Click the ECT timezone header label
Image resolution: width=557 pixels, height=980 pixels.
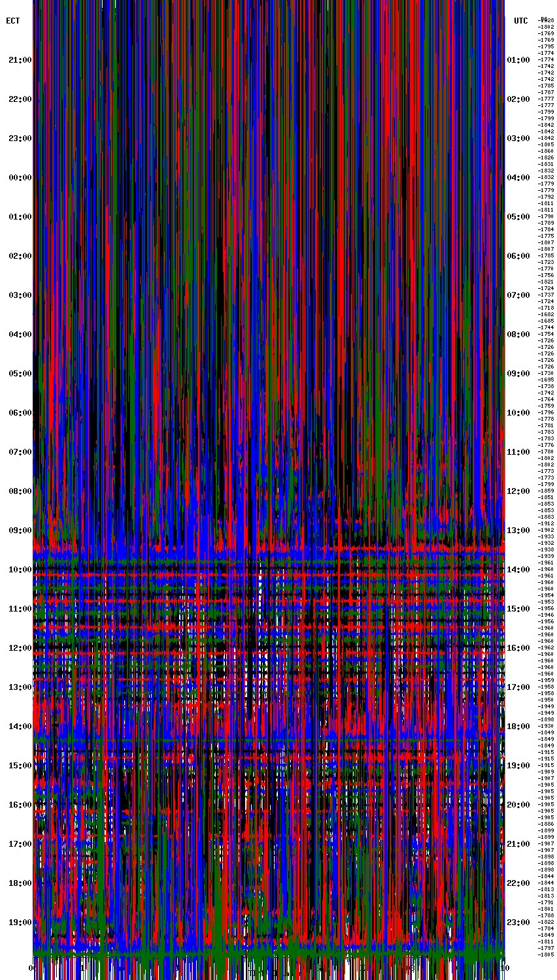point(13,21)
